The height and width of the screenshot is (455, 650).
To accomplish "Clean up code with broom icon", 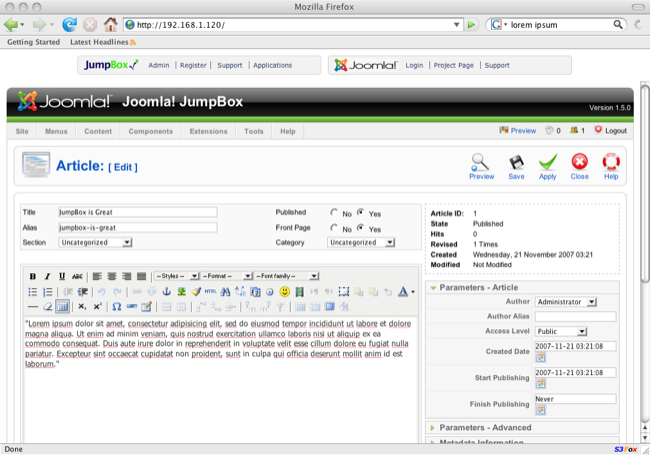I will pyautogui.click(x=196, y=292).
